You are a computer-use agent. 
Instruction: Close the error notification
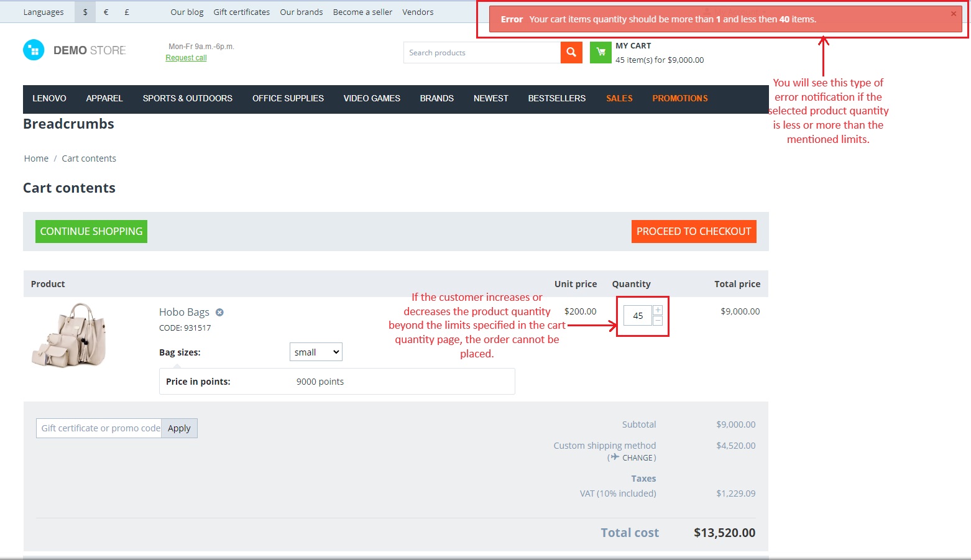pyautogui.click(x=954, y=14)
